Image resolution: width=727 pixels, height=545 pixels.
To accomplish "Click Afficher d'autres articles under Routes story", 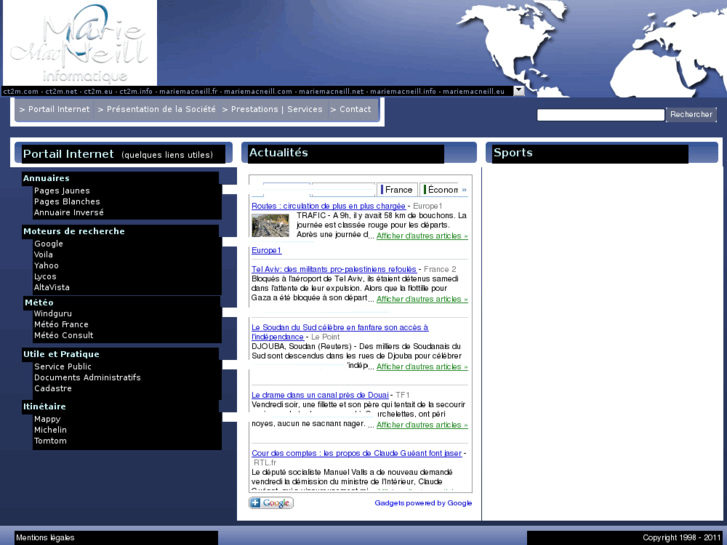I will 422,236.
